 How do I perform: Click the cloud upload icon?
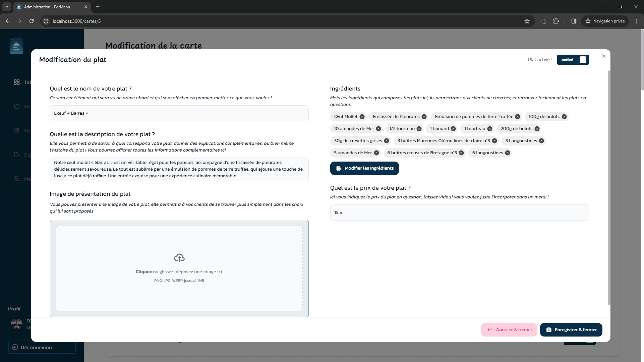tap(179, 257)
